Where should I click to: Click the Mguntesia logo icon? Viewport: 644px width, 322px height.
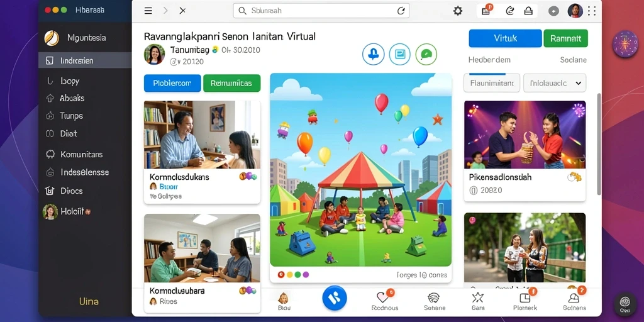tap(52, 38)
